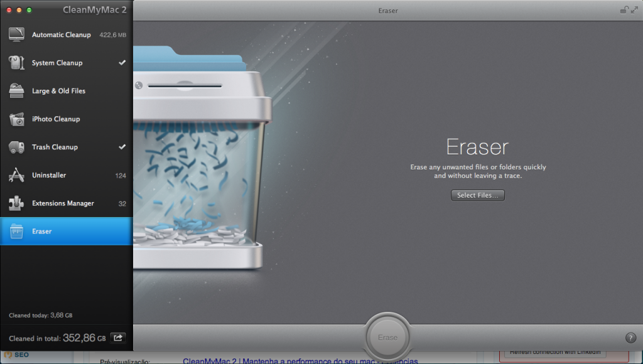The width and height of the screenshot is (643, 364).
Task: Close the CleanMyMac window
Action: click(9, 10)
